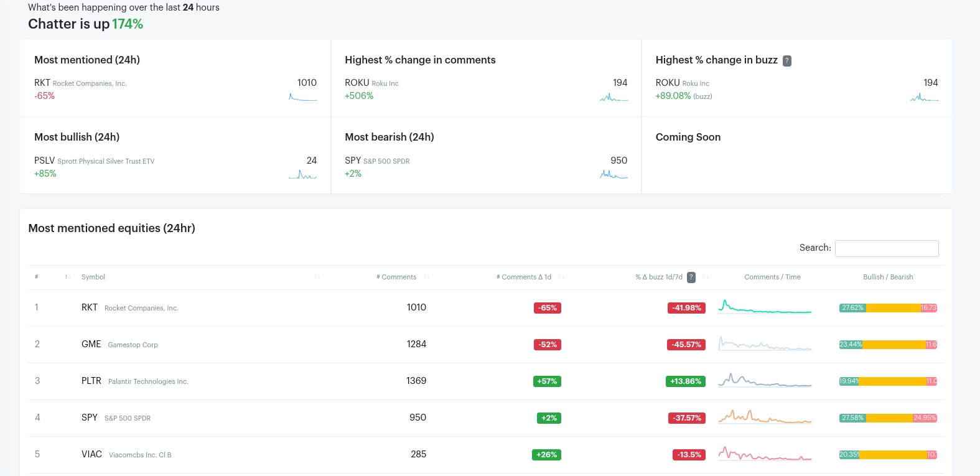Open RKT Rocket Companies row in table
980x476 pixels.
(130, 307)
